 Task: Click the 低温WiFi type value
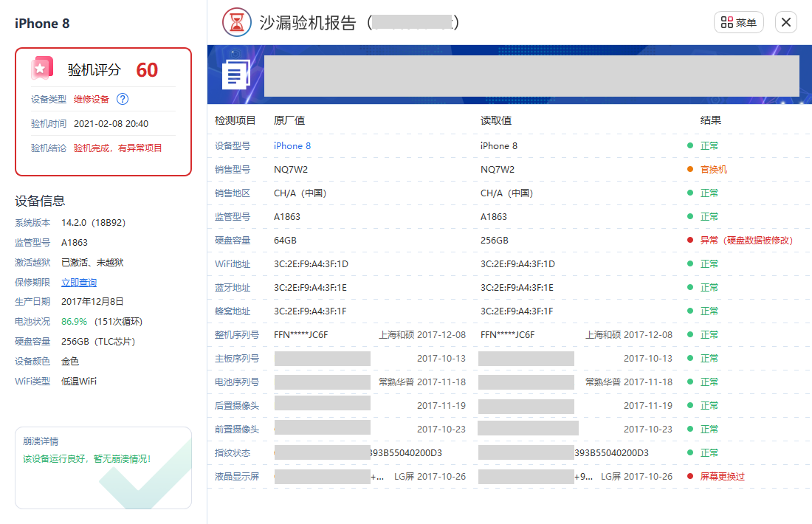tap(79, 381)
